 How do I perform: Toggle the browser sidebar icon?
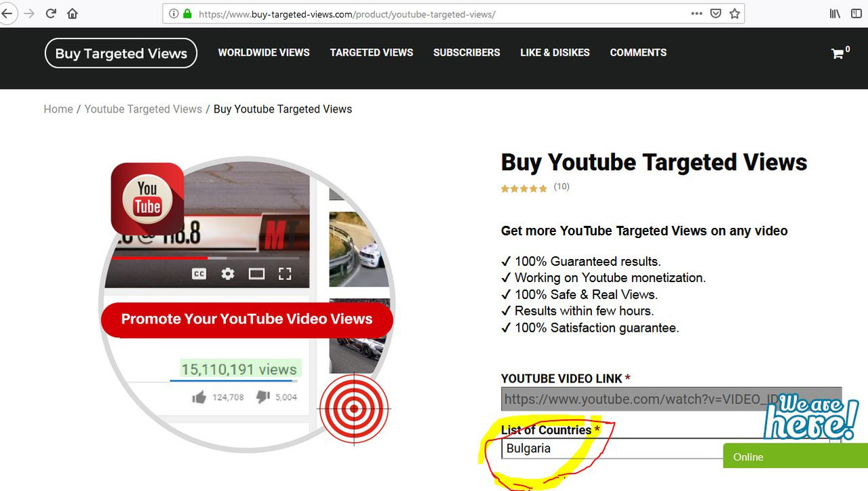point(856,14)
